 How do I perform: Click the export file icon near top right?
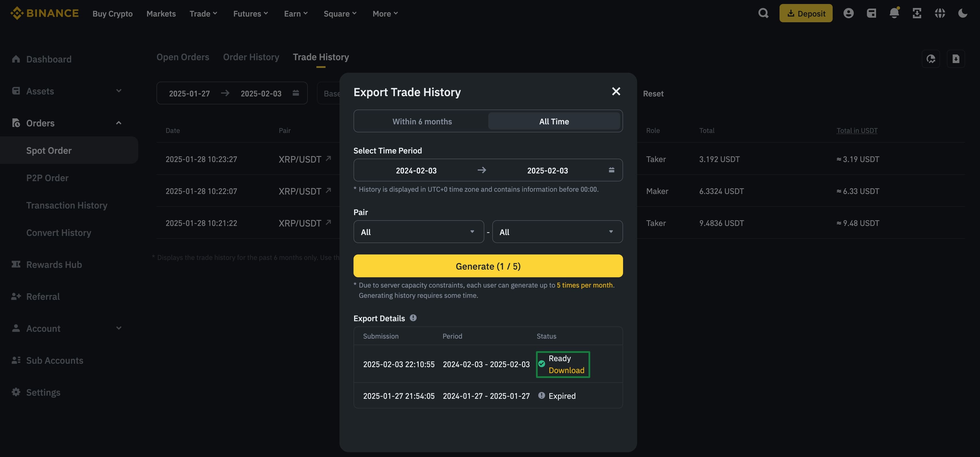(x=956, y=59)
